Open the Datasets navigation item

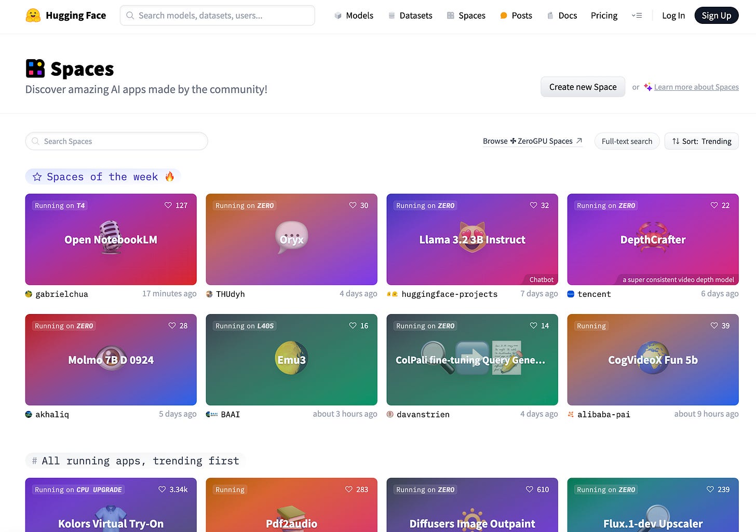tap(410, 16)
